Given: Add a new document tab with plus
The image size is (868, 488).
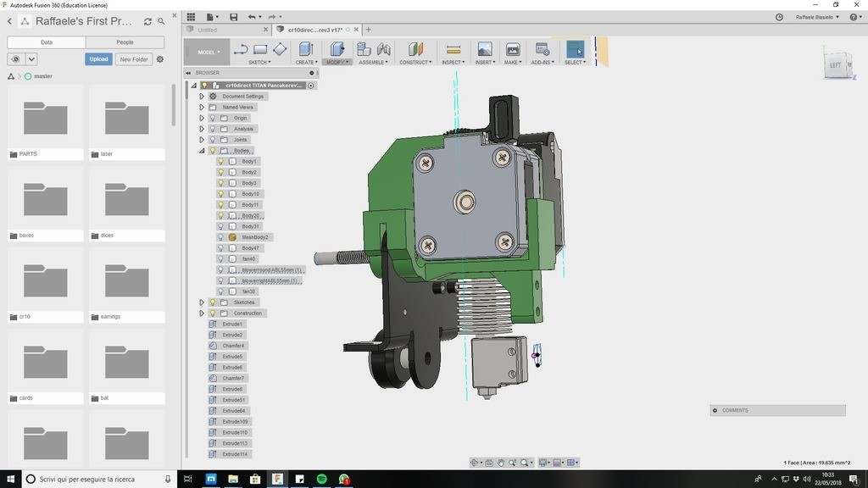Looking at the screenshot, I should pyautogui.click(x=368, y=30).
